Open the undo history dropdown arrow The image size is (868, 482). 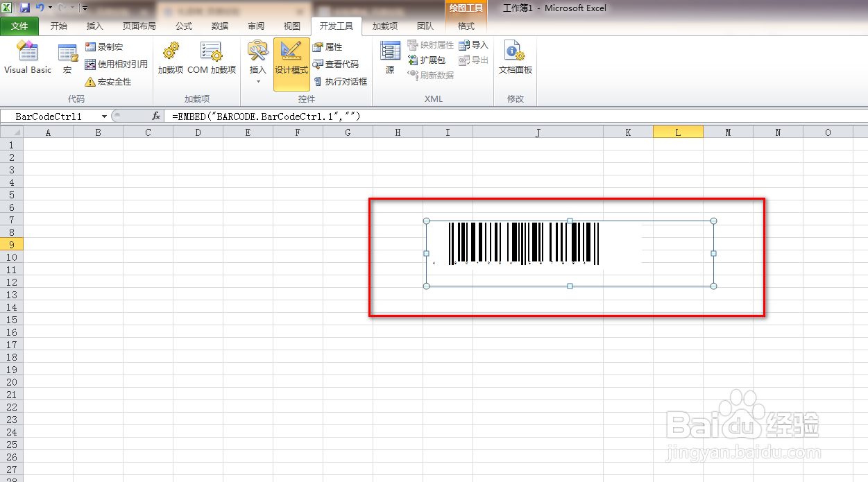50,8
